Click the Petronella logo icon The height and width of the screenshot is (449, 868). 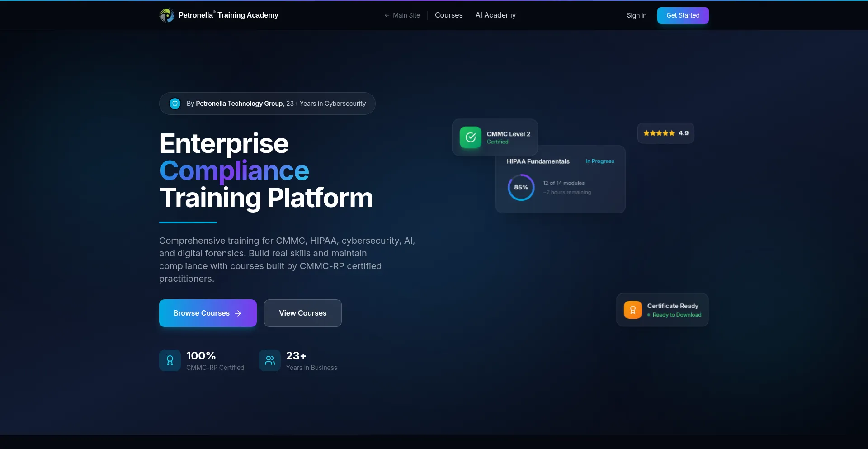pos(167,15)
